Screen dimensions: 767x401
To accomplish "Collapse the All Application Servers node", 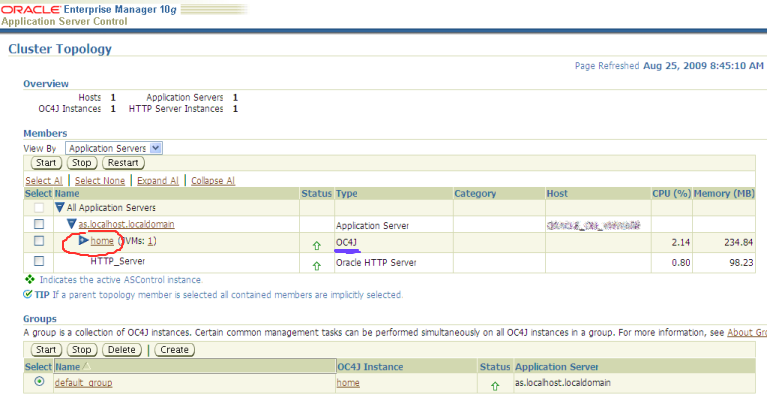I will (x=60, y=207).
